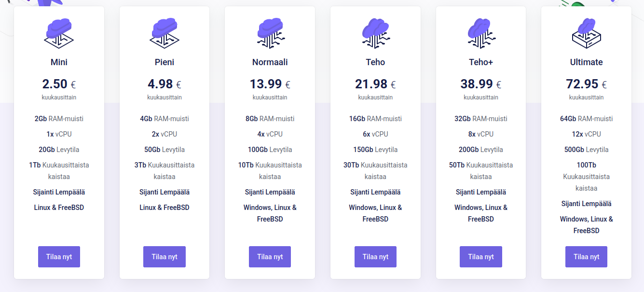
Task: Click the 13.99 € Normaali price
Action: (270, 84)
